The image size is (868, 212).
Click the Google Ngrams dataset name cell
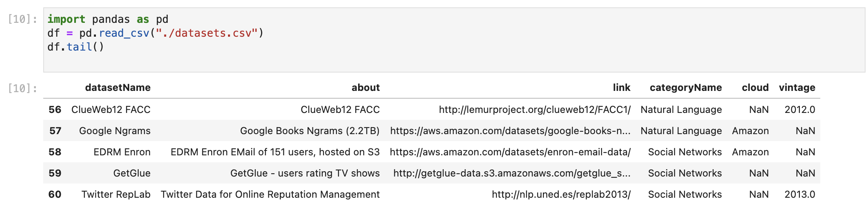pos(115,131)
